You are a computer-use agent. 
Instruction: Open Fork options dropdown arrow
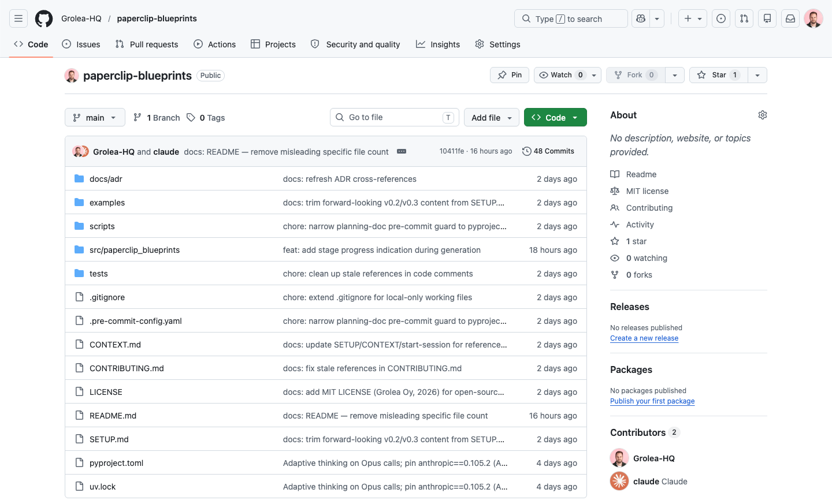point(675,75)
